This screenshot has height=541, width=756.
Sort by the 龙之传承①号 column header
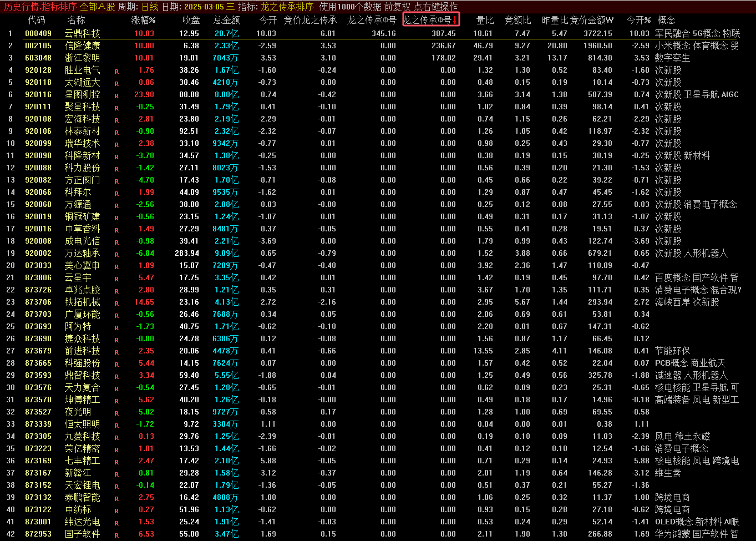point(371,20)
